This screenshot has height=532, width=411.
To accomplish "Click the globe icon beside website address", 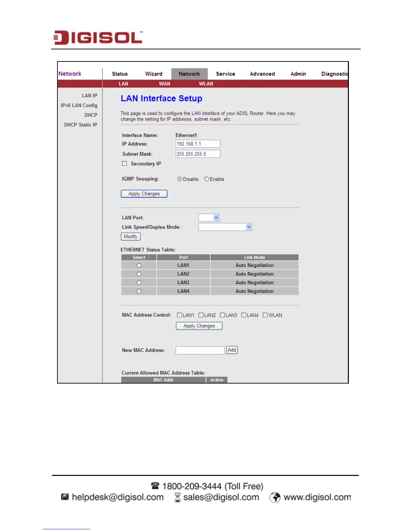I will point(275,497).
